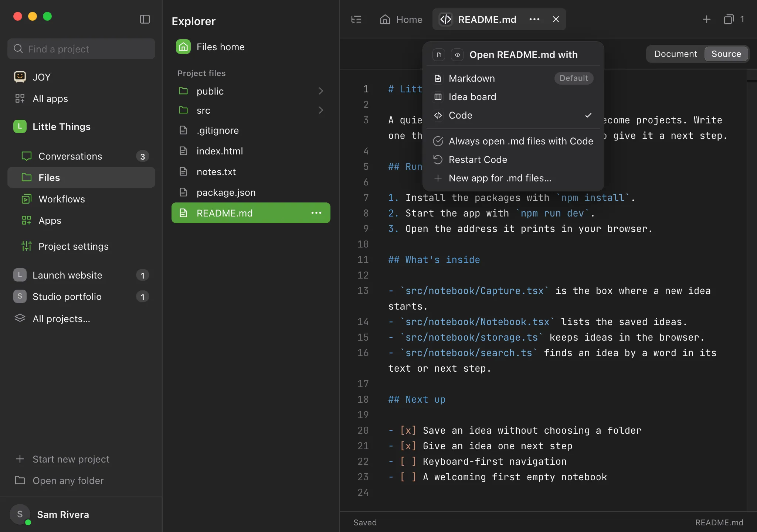Open README.md row more options
The image size is (757, 532).
pyautogui.click(x=316, y=213)
